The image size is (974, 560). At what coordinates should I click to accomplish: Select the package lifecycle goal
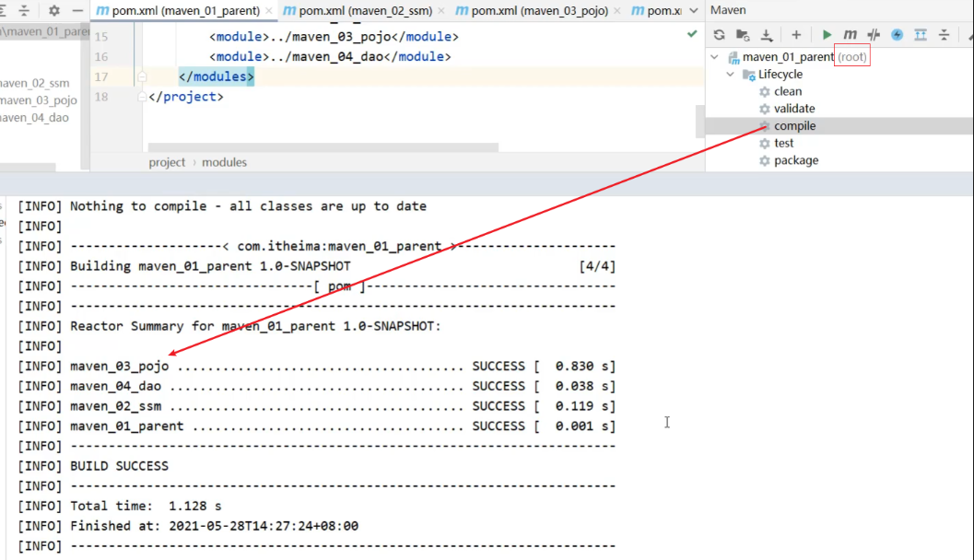point(795,160)
